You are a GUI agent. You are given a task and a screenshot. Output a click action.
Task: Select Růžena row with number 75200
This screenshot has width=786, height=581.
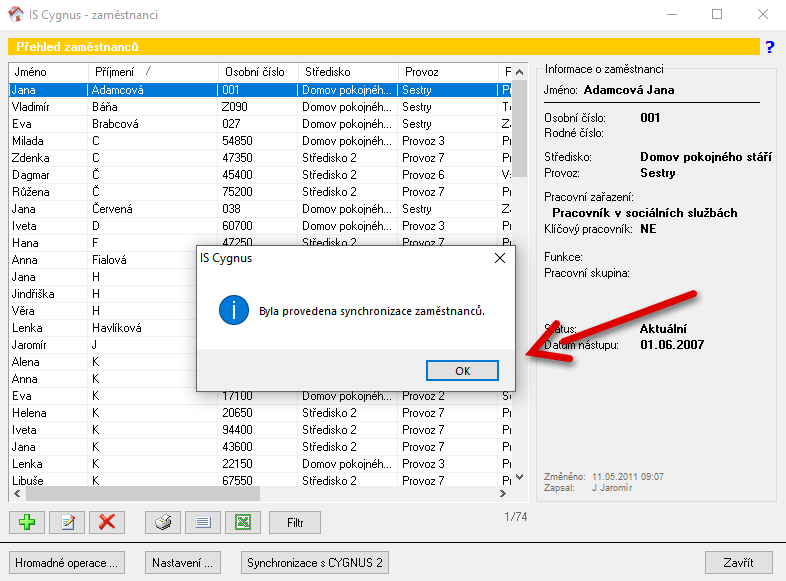coord(261,192)
